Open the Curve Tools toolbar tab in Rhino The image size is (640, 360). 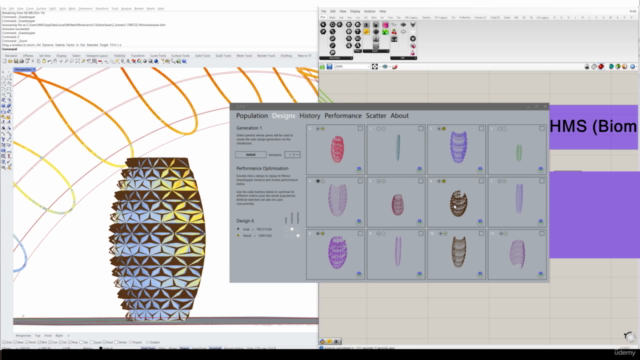click(x=158, y=56)
